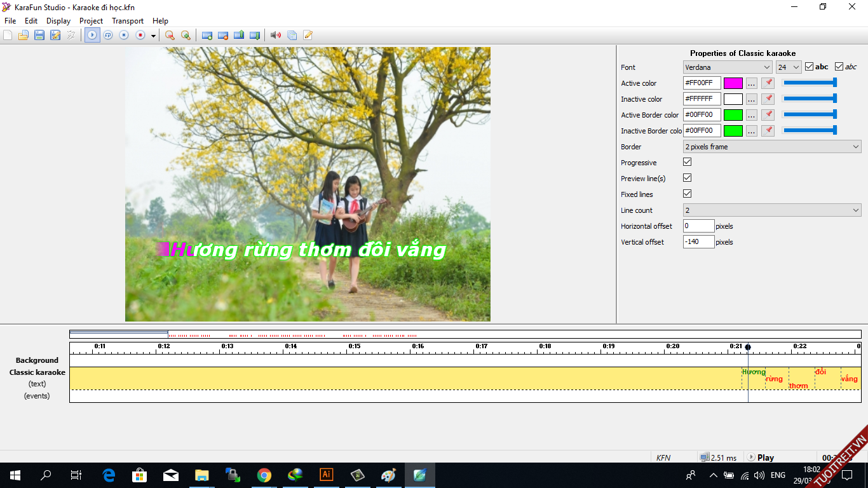This screenshot has height=488, width=868.
Task: Click the '...' button beside Inactive color
Action: [x=751, y=99]
